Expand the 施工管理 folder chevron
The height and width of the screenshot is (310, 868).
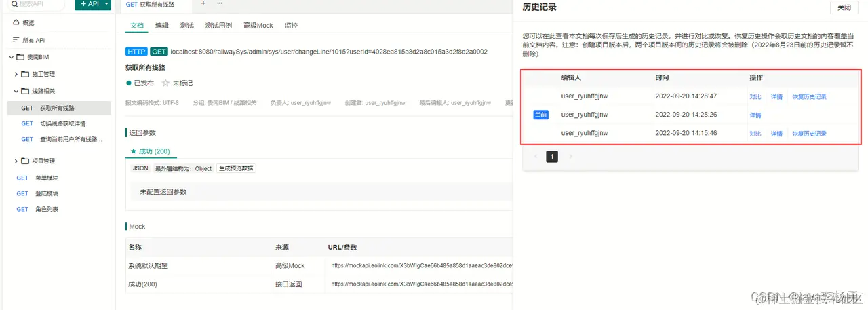(x=16, y=74)
